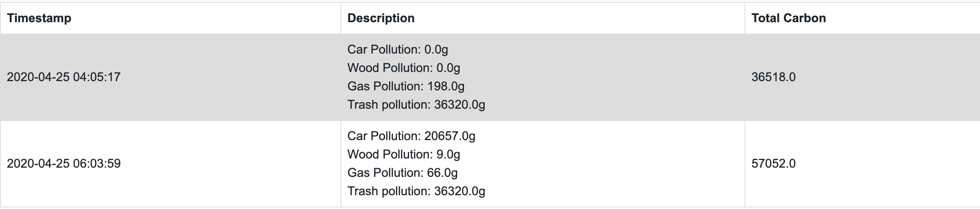Viewport: 980px width, 209px height.
Task: Select the white second table row
Action: point(490,164)
